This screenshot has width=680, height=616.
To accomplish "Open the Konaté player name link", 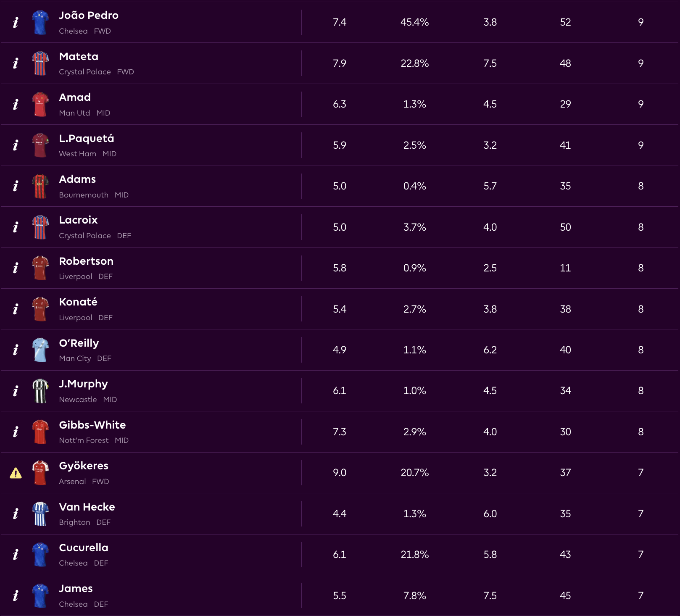I will point(78,302).
